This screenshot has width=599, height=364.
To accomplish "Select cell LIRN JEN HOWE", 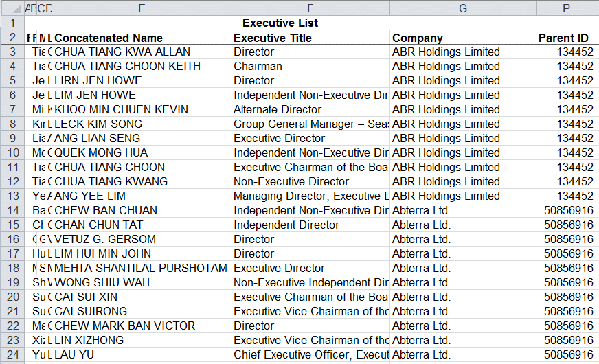I will click(142, 80).
